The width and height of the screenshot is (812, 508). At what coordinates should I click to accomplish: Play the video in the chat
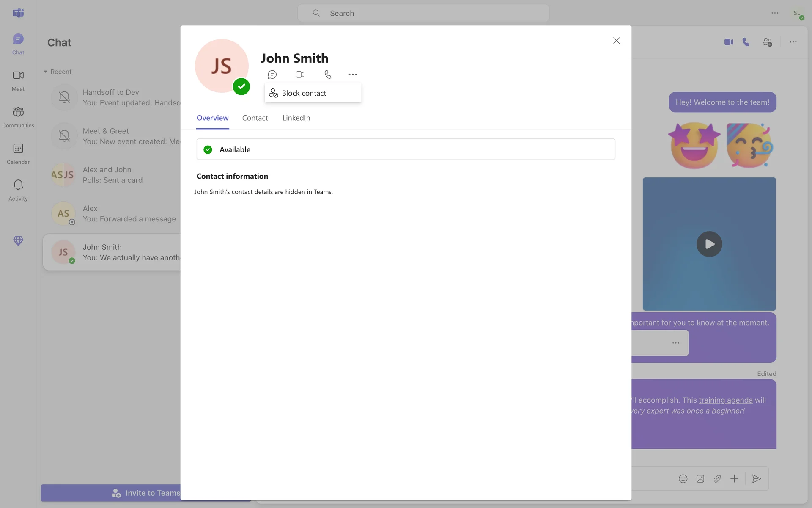(709, 244)
